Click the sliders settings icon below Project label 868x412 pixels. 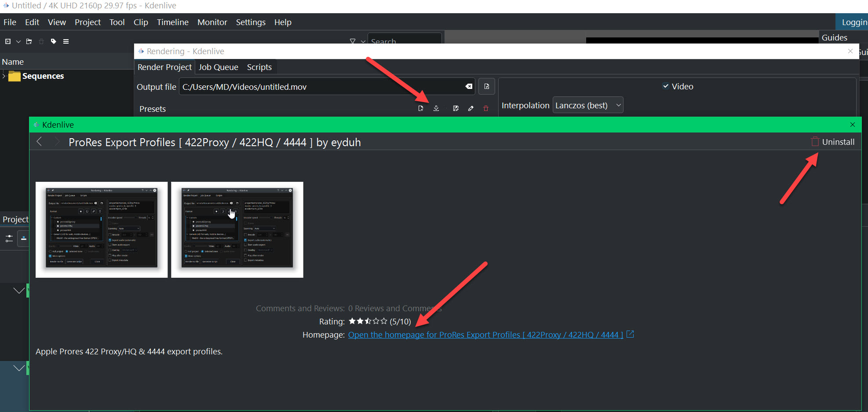[x=9, y=239]
